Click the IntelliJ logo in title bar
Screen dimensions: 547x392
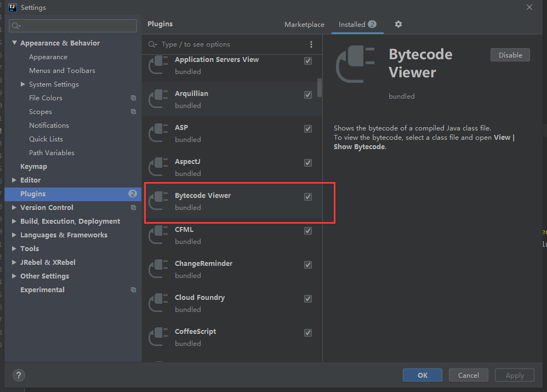(x=13, y=7)
